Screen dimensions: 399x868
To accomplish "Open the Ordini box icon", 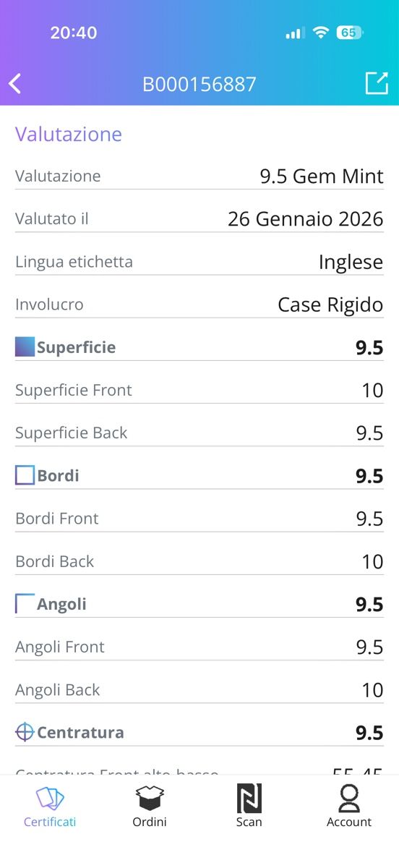I will [150, 799].
